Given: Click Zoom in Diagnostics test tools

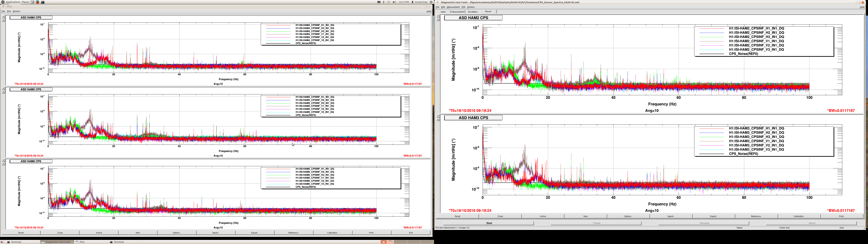Looking at the screenshot, I should [x=500, y=216].
